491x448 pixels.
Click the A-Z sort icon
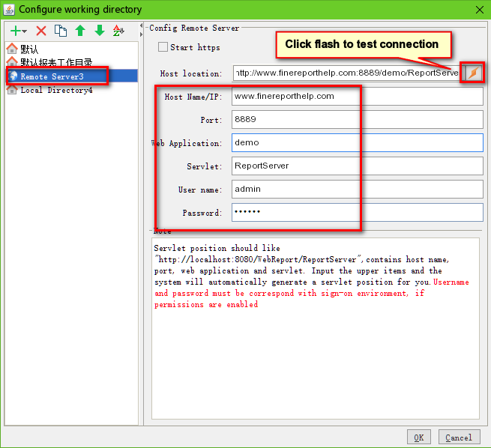click(x=118, y=31)
